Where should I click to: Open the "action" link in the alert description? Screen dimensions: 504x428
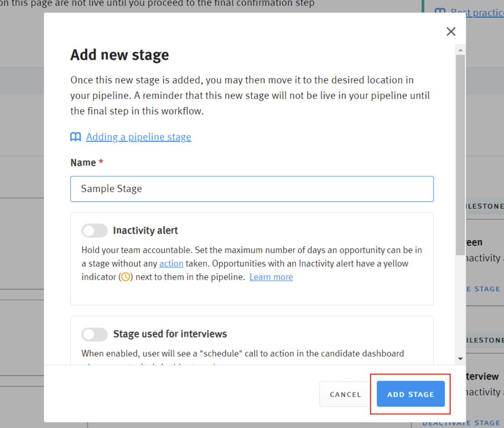point(171,264)
